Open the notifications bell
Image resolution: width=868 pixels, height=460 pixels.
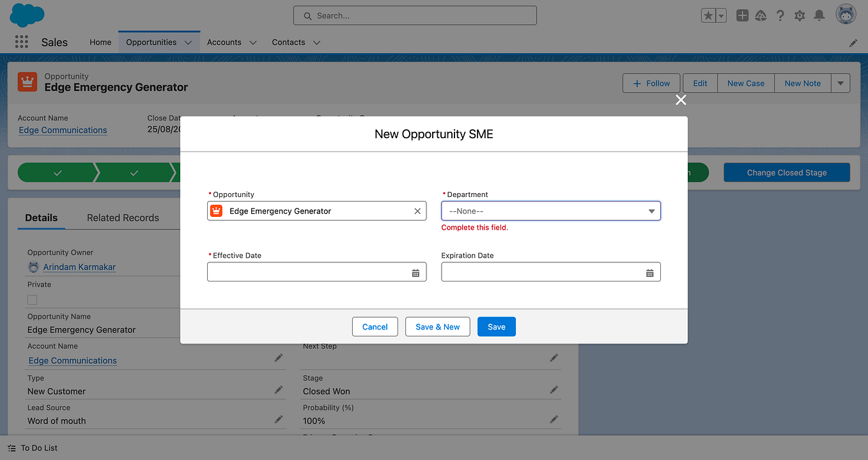click(x=819, y=15)
